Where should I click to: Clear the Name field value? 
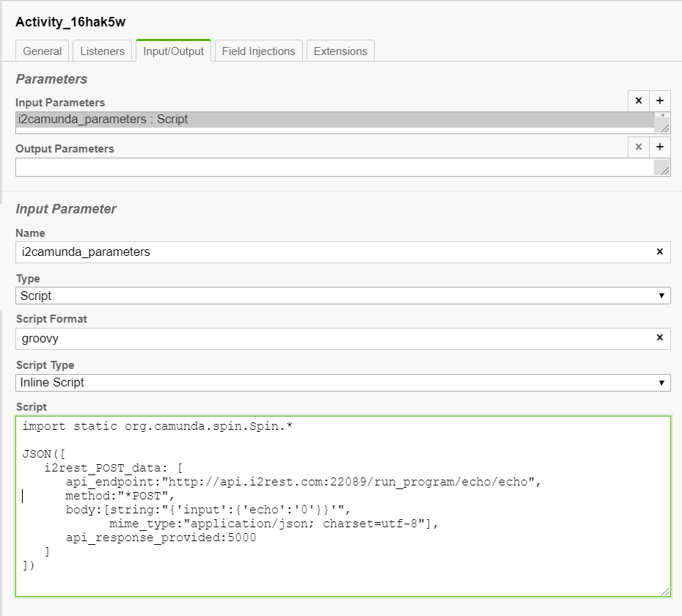coord(659,252)
